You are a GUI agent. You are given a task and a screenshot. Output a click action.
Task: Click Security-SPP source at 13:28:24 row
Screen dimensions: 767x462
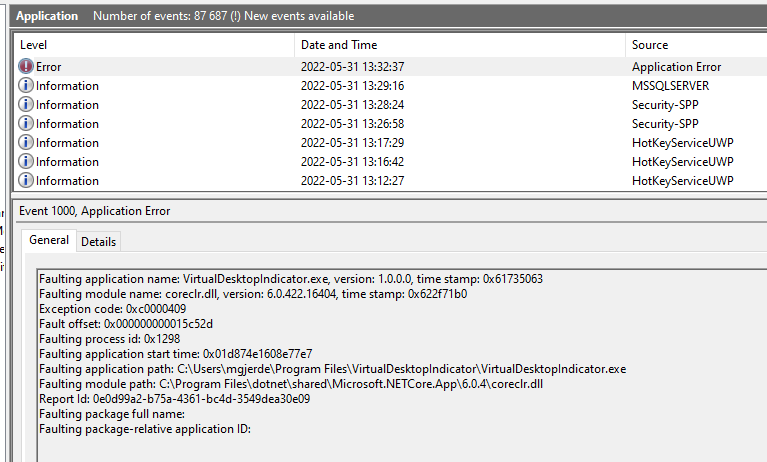[665, 105]
